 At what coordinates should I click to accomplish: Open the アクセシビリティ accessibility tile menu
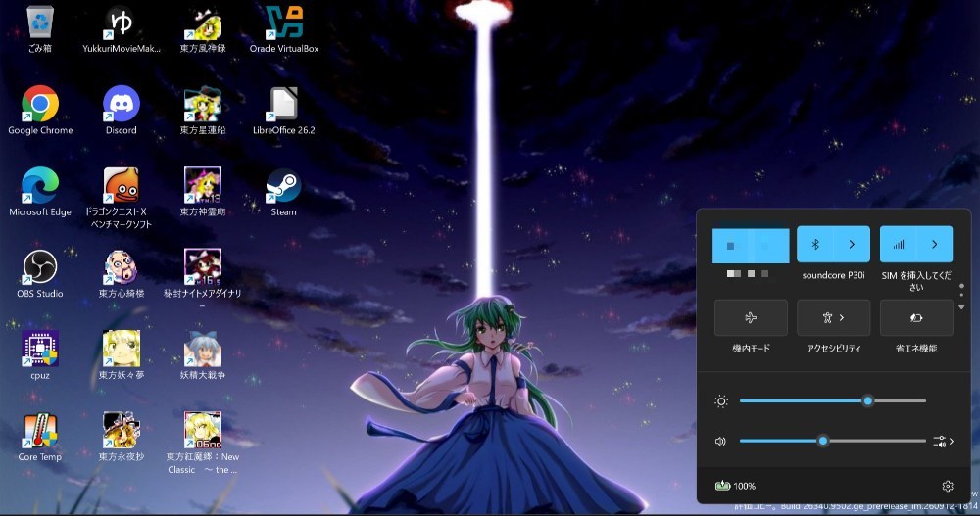click(834, 318)
